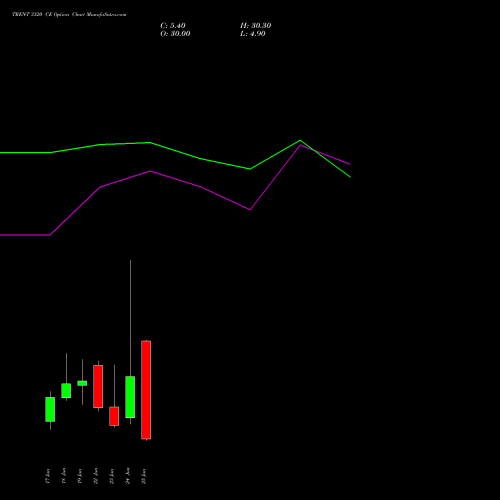Click the short red 23 Jun candlestick
This screenshot has height=500, width=500.
(x=114, y=416)
